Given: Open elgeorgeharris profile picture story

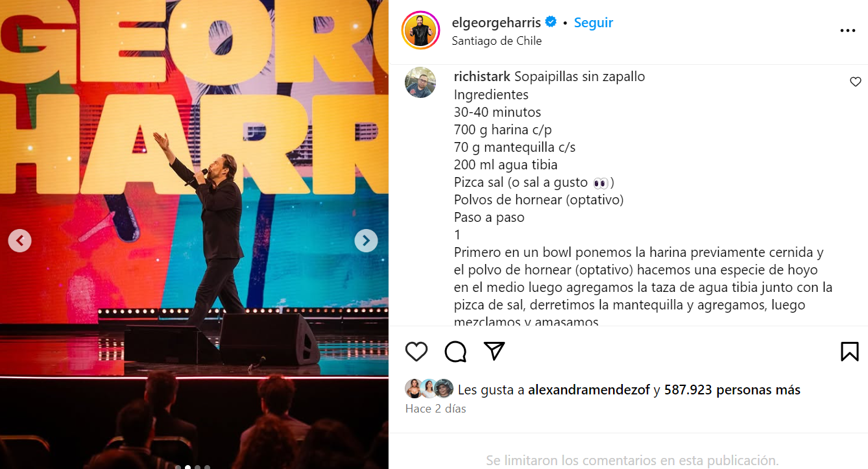Looking at the screenshot, I should [x=421, y=30].
